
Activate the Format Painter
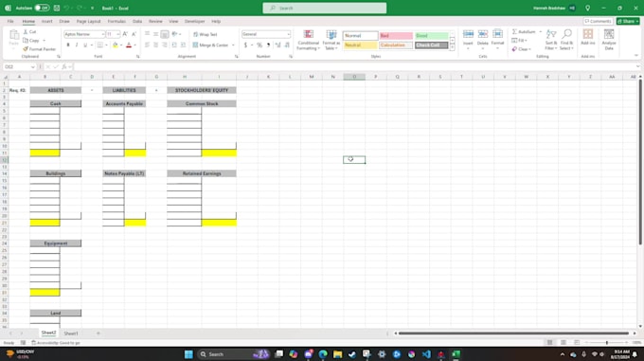40,49
